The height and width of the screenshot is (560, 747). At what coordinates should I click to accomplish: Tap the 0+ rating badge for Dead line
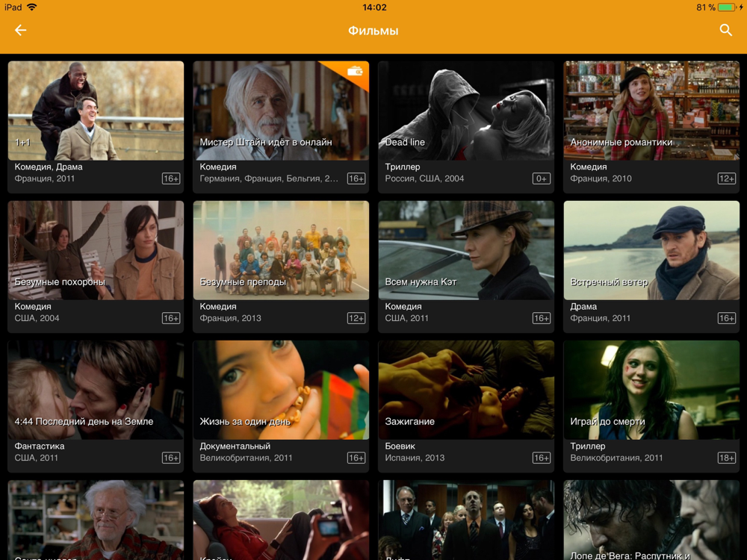542,178
